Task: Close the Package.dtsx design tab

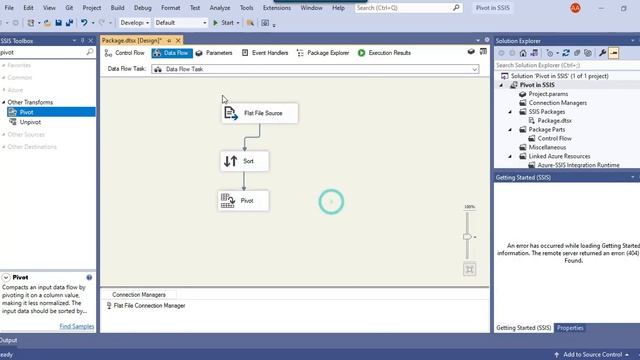Action: [178, 40]
